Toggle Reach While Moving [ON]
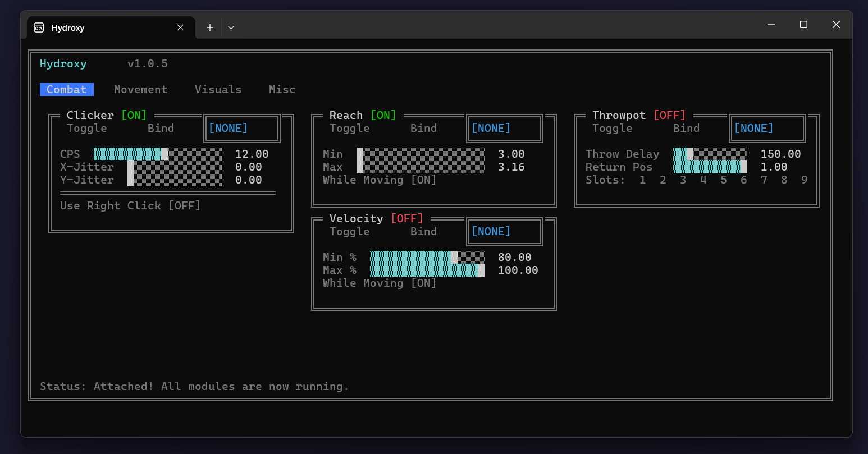 pyautogui.click(x=380, y=180)
